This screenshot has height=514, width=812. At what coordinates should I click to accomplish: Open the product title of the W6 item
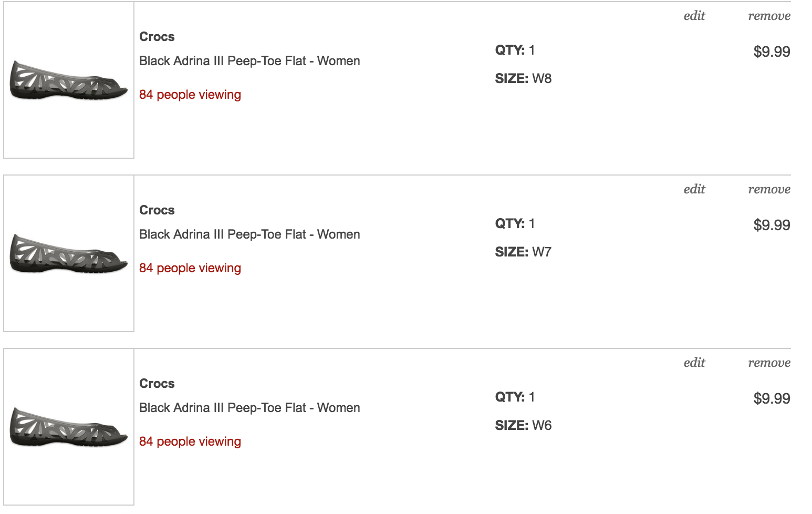tap(249, 408)
